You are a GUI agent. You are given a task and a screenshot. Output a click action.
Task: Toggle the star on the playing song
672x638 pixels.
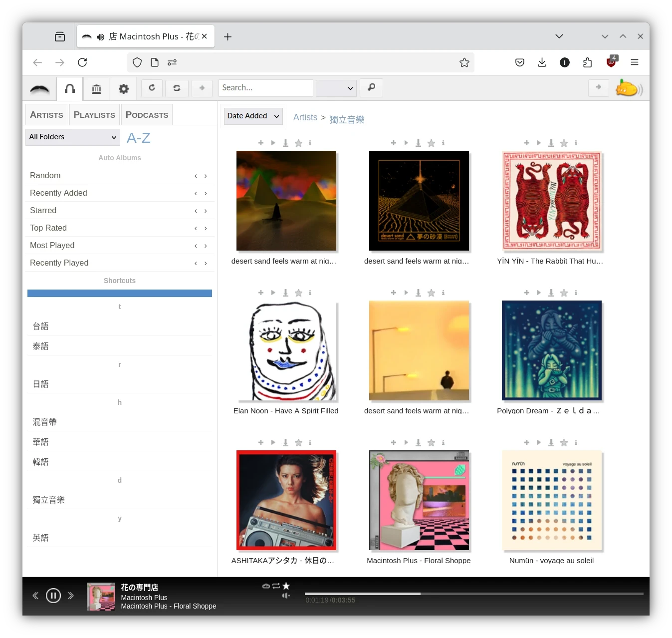tap(286, 586)
